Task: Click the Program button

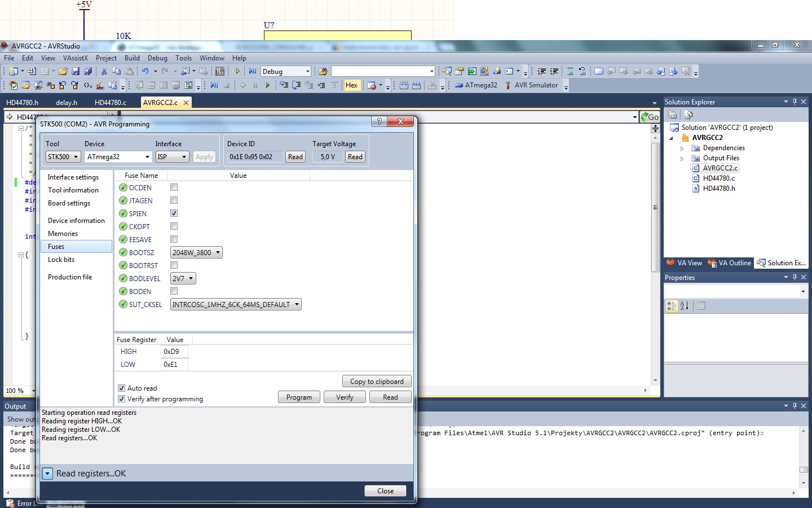Action: (299, 397)
